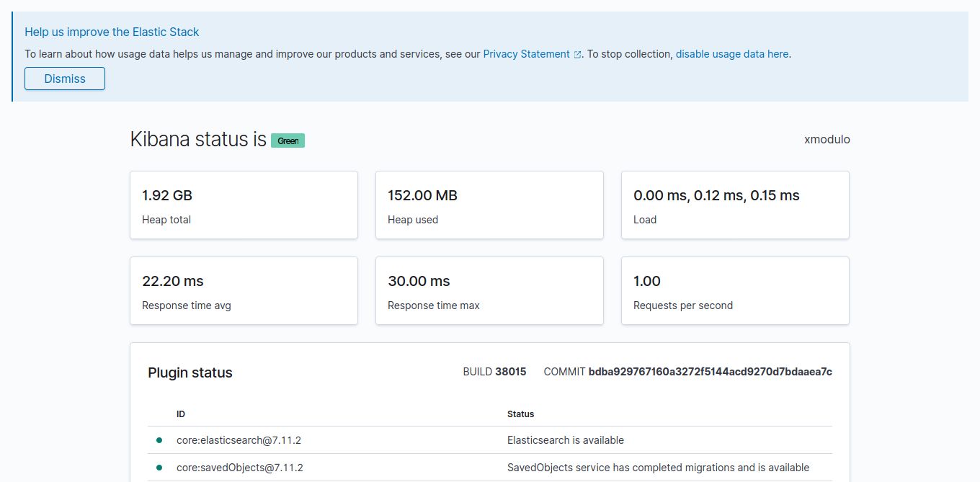Click the SavedObjects migrations completed status text
This screenshot has height=482, width=980.
(x=659, y=468)
